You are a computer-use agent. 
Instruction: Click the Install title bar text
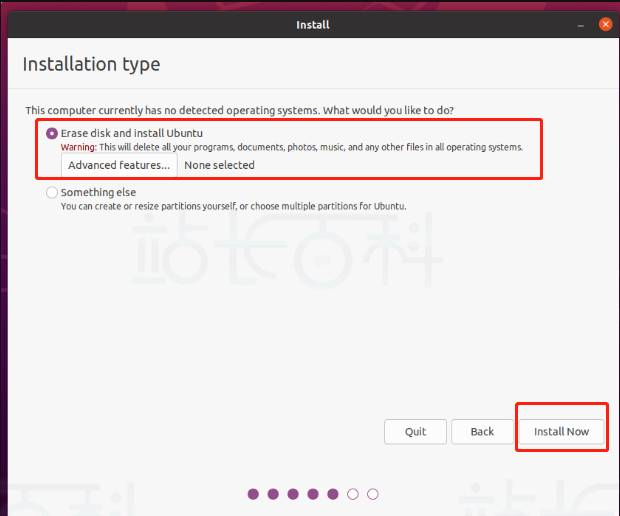[313, 25]
